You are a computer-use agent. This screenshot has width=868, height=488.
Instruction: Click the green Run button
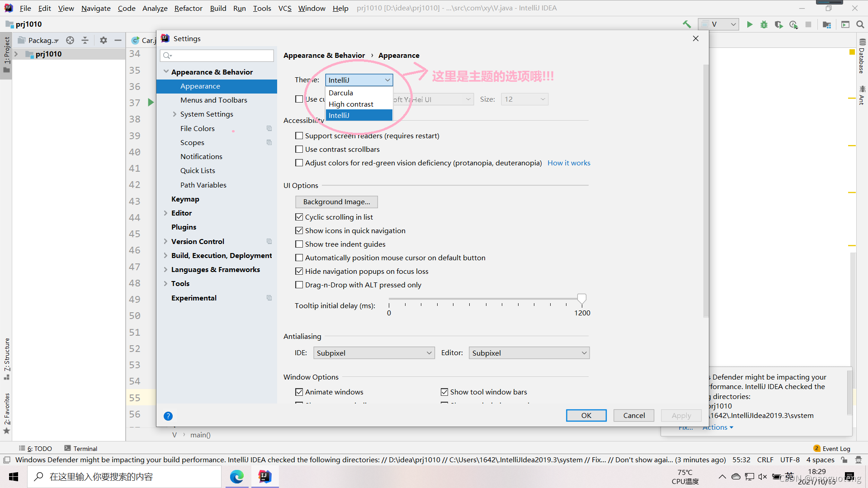(749, 24)
